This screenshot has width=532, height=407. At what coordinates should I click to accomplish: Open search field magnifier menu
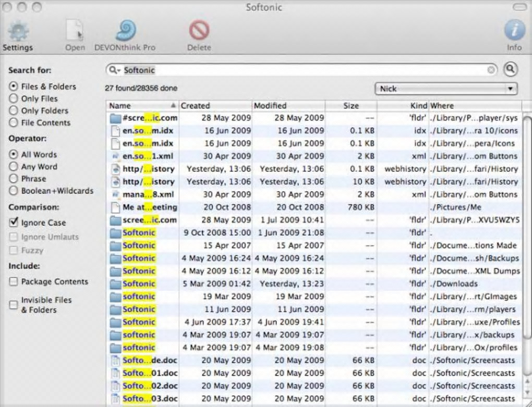[114, 70]
